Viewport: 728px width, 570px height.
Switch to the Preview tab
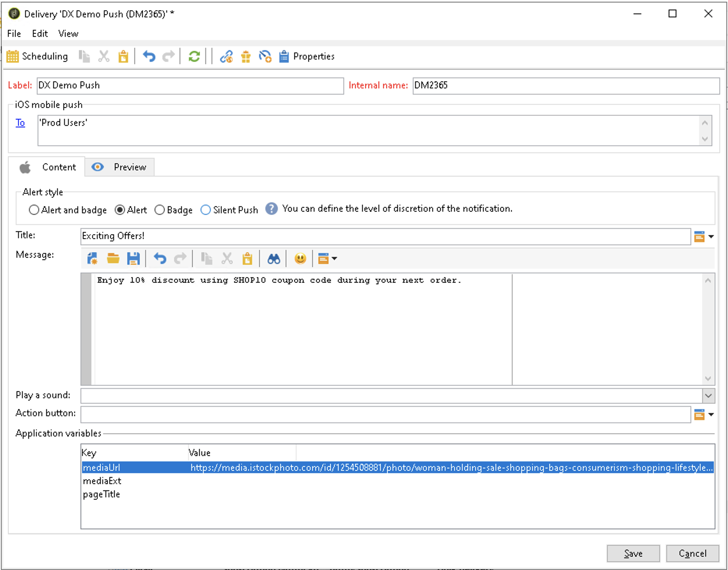[119, 167]
